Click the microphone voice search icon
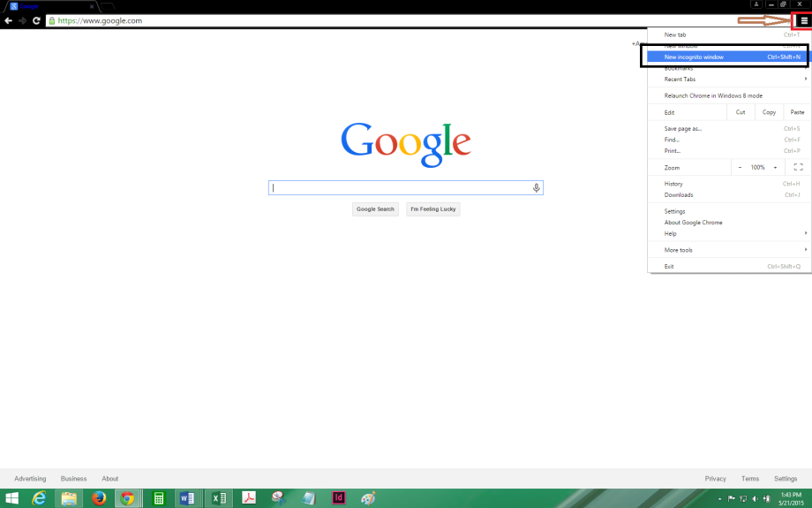The width and height of the screenshot is (812, 508). click(x=536, y=187)
